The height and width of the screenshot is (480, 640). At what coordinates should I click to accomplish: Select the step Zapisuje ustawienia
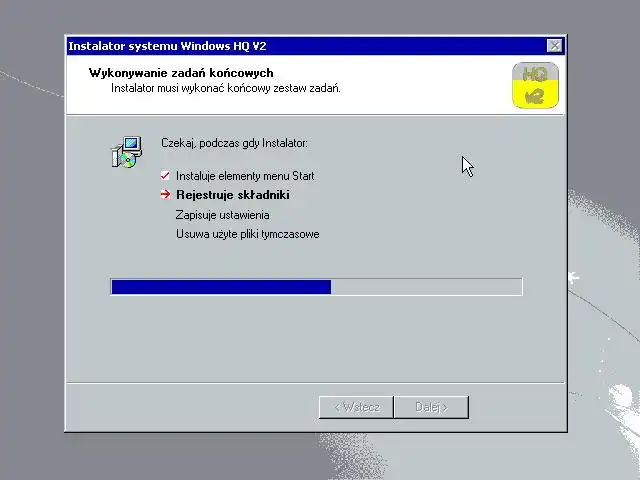222,215
